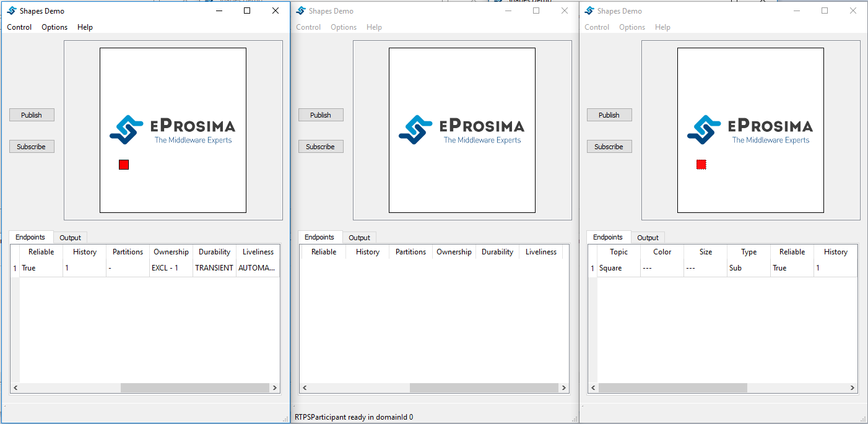868x424 pixels.
Task: Click the dotted red square in right window canvas
Action: coord(701,165)
